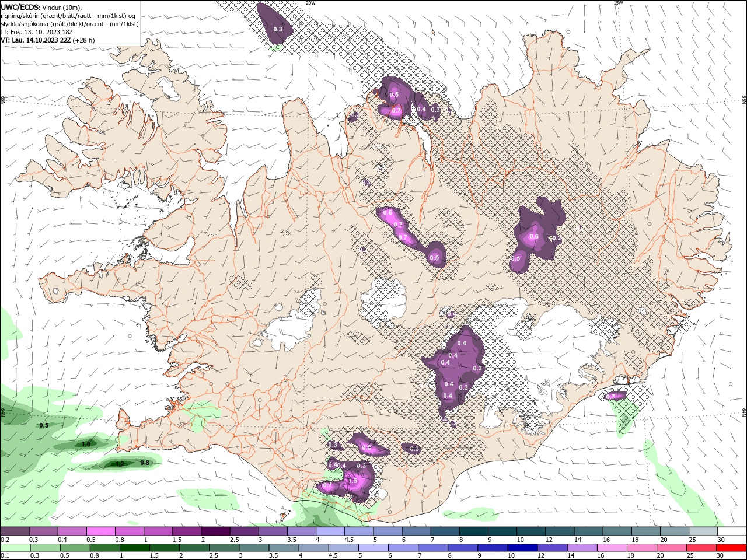This screenshot has height=560, width=747.
Task: Click the 'VT: Lau. 14.10.2023 22Z' valid time
Action: 36,40
